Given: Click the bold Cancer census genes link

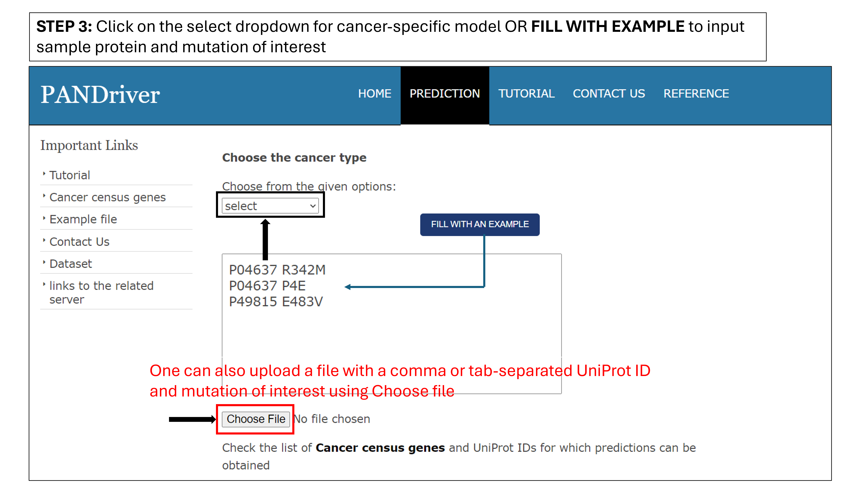Looking at the screenshot, I should point(380,448).
